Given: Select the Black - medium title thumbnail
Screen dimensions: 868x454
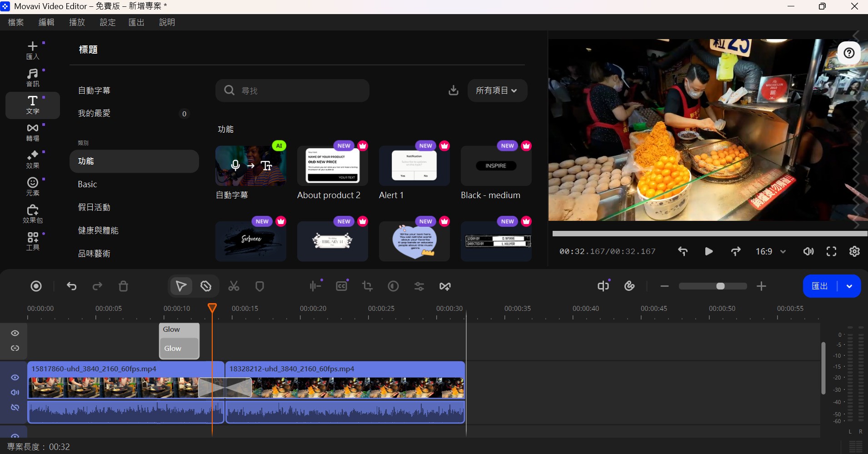Looking at the screenshot, I should 496,165.
